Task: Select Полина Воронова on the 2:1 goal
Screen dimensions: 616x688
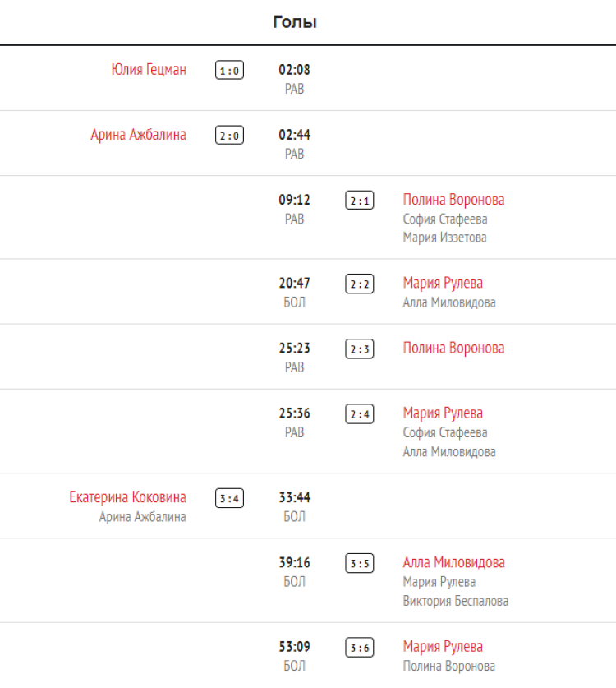Action: tap(453, 200)
